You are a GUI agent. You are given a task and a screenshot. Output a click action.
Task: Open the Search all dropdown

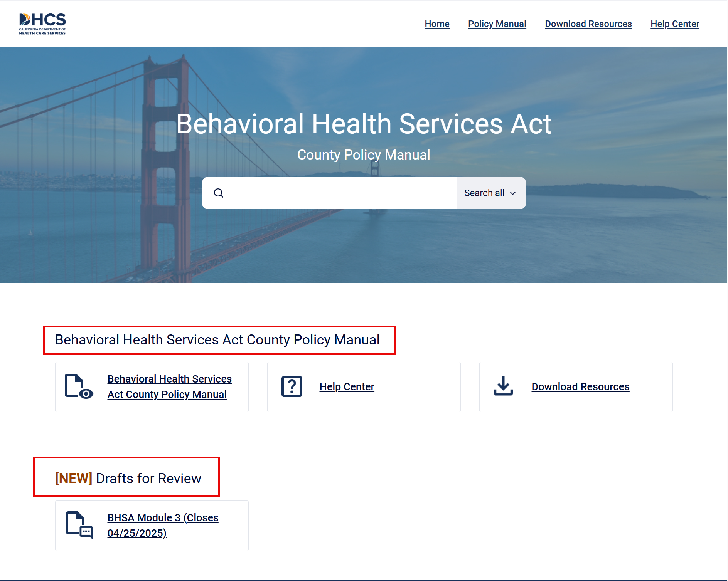click(x=490, y=193)
